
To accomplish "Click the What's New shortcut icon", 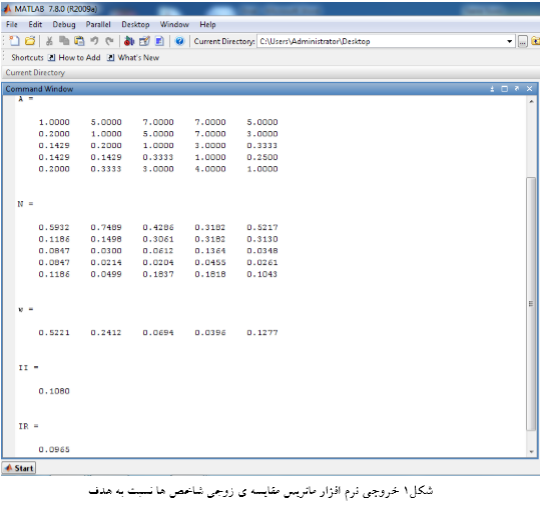I will (x=111, y=58).
